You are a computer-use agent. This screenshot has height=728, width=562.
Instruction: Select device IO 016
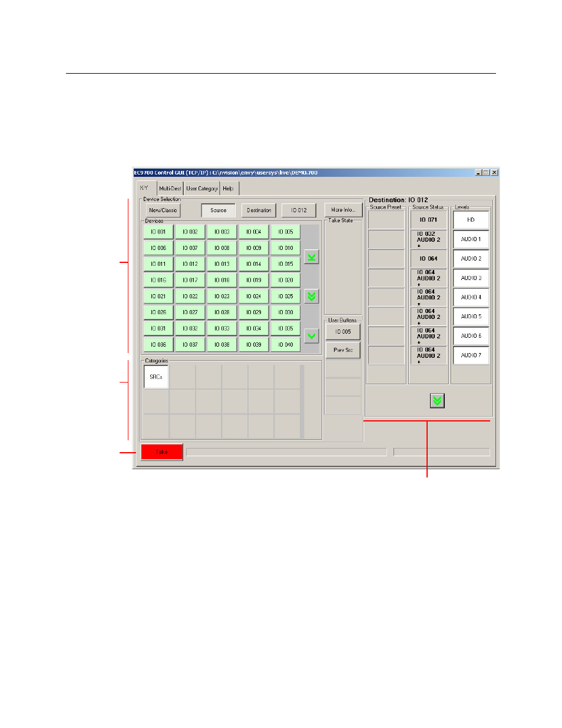[x=158, y=281]
